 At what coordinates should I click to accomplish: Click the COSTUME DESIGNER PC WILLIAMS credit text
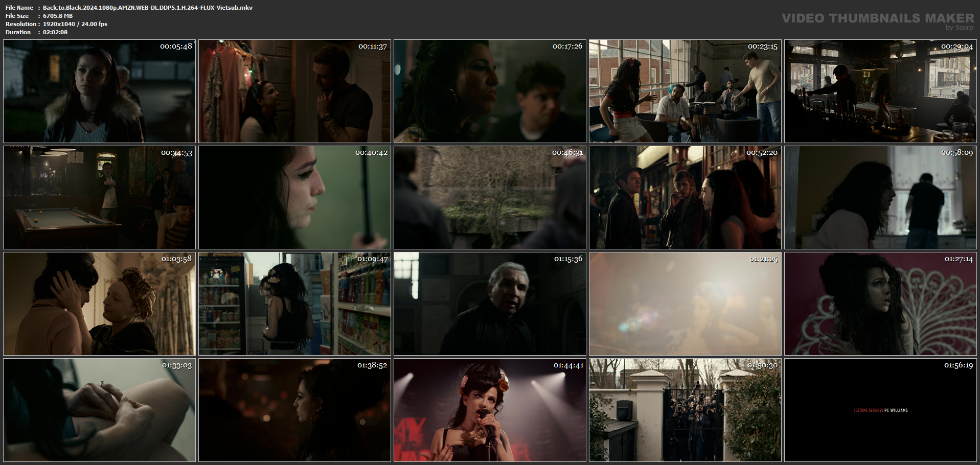pyautogui.click(x=880, y=410)
